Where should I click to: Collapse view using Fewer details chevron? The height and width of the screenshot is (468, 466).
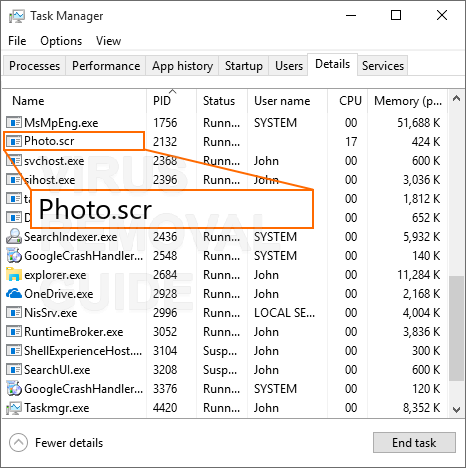coord(18,443)
